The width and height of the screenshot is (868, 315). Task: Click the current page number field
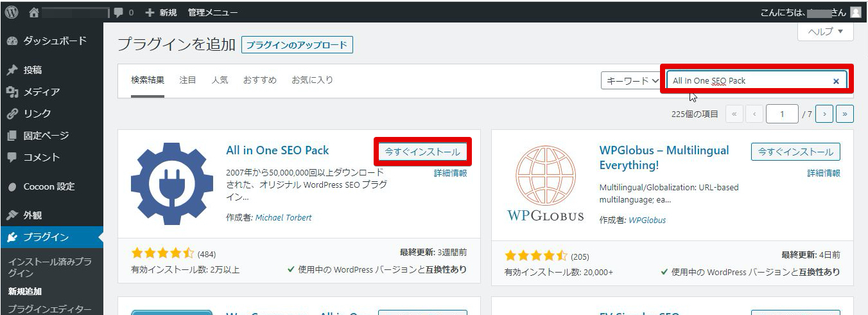click(782, 114)
